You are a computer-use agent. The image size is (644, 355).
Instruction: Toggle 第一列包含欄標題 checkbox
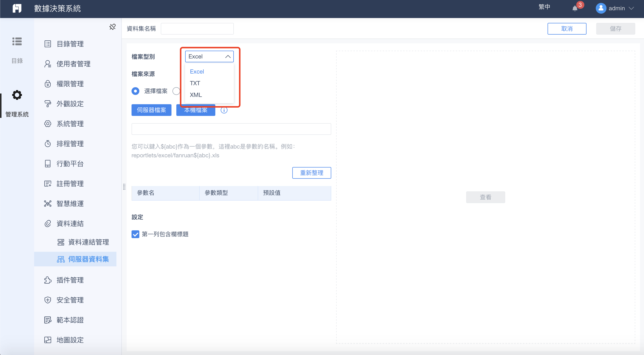click(135, 234)
